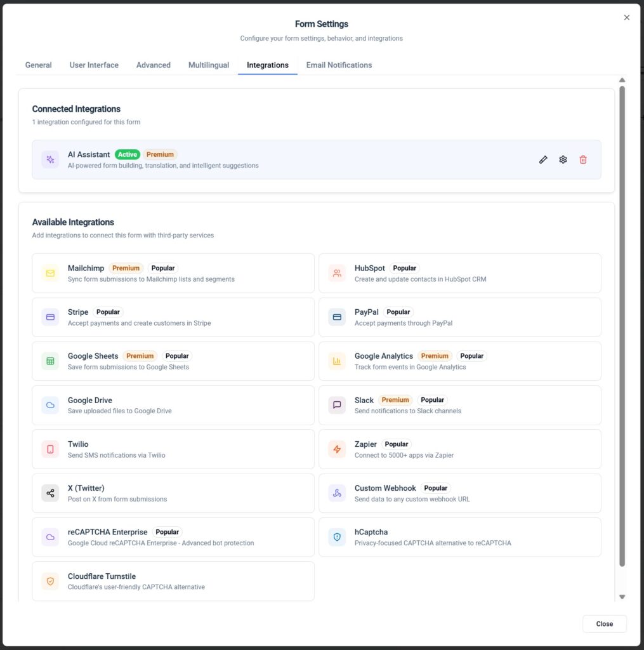644x650 pixels.
Task: Choose the PayPal integration card
Action: coord(459,317)
